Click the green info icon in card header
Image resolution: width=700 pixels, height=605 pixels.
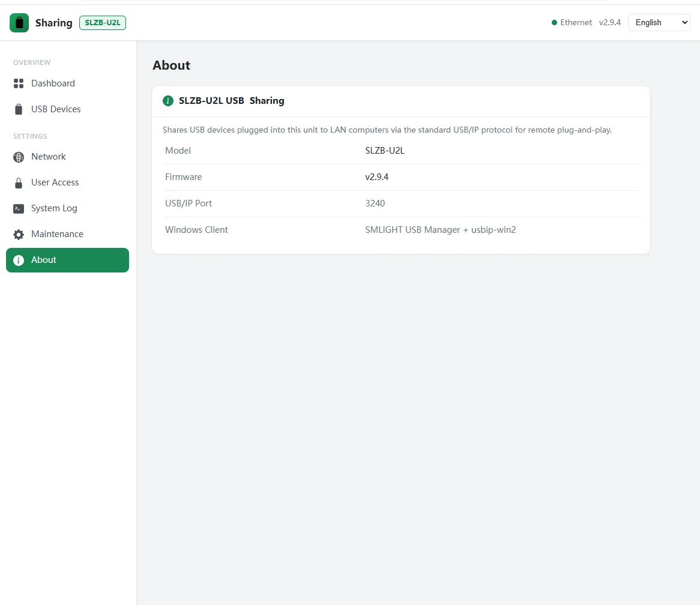pos(168,101)
